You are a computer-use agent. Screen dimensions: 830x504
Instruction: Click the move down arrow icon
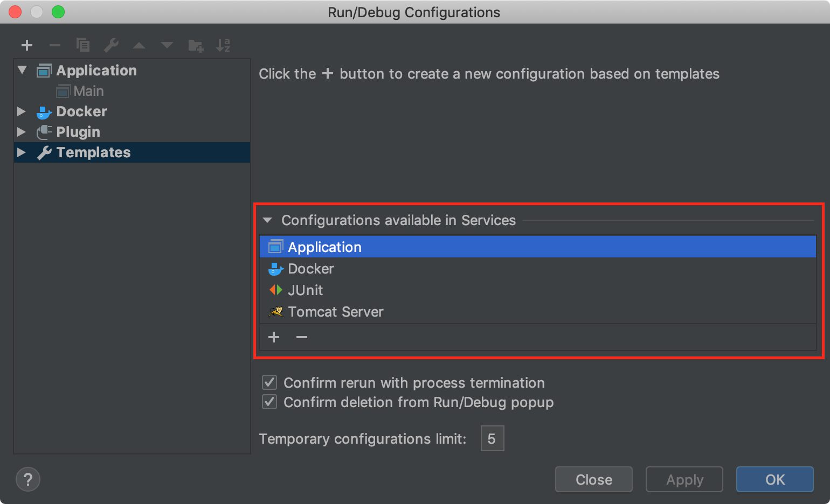pos(167,45)
